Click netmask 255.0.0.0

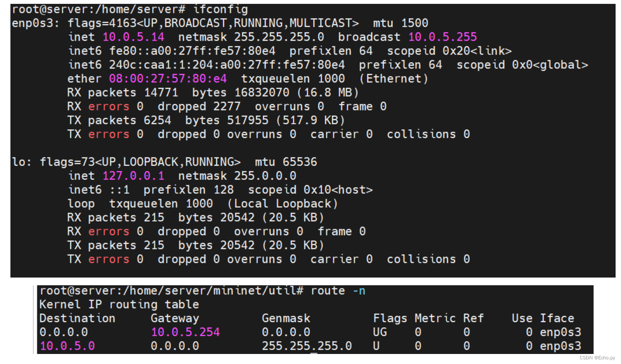(237, 176)
